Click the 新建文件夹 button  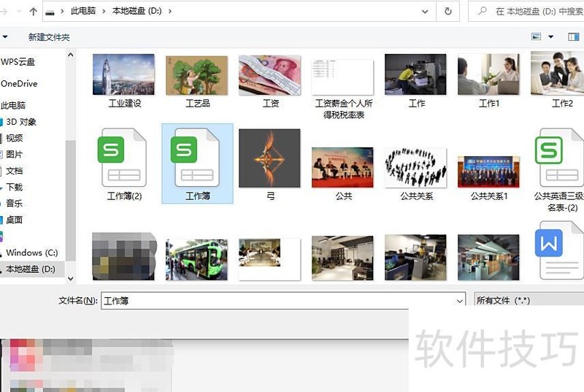pos(49,36)
